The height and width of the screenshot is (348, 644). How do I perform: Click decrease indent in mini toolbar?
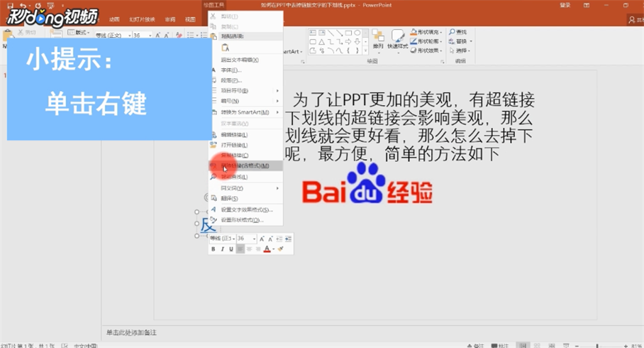[x=279, y=239]
